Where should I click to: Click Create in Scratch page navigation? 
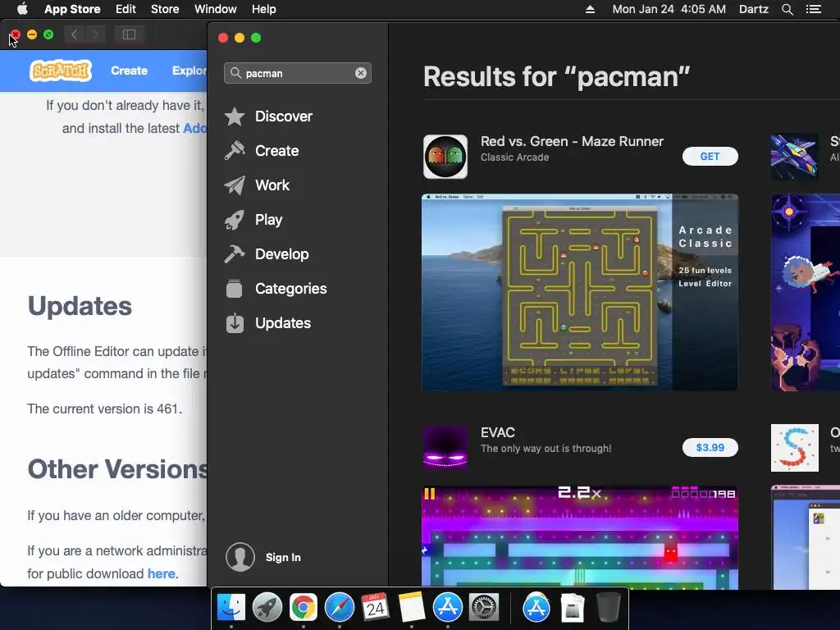coord(129,71)
